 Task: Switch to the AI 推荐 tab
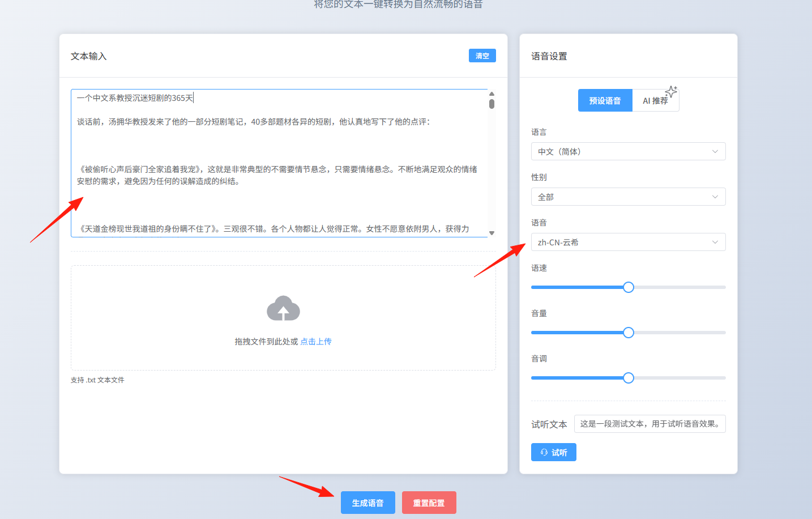tap(655, 100)
